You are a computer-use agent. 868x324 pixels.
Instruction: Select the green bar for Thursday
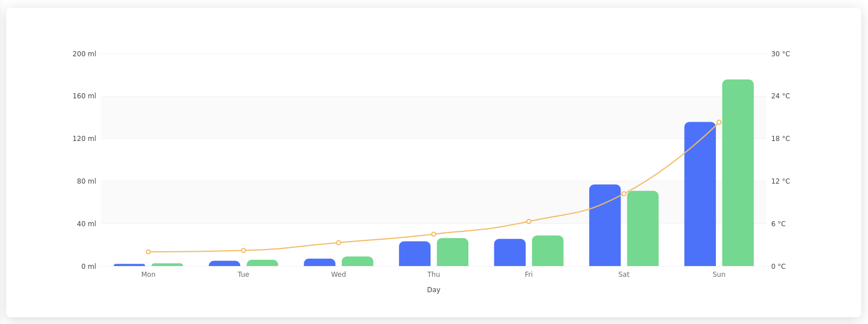452,252
